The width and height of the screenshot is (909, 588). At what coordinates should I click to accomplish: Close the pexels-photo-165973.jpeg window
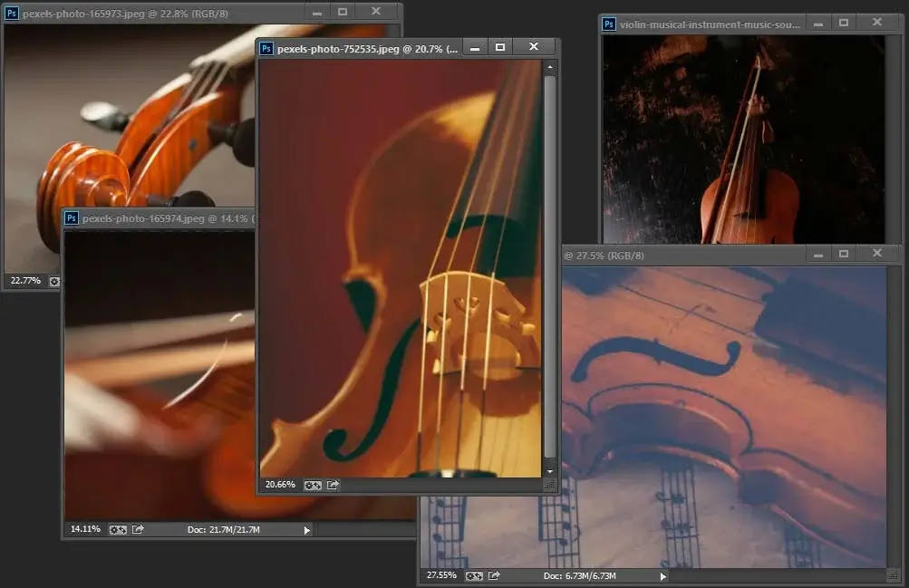(x=376, y=11)
